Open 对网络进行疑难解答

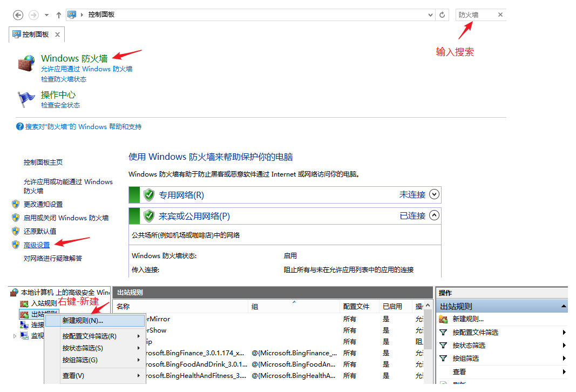click(x=53, y=259)
